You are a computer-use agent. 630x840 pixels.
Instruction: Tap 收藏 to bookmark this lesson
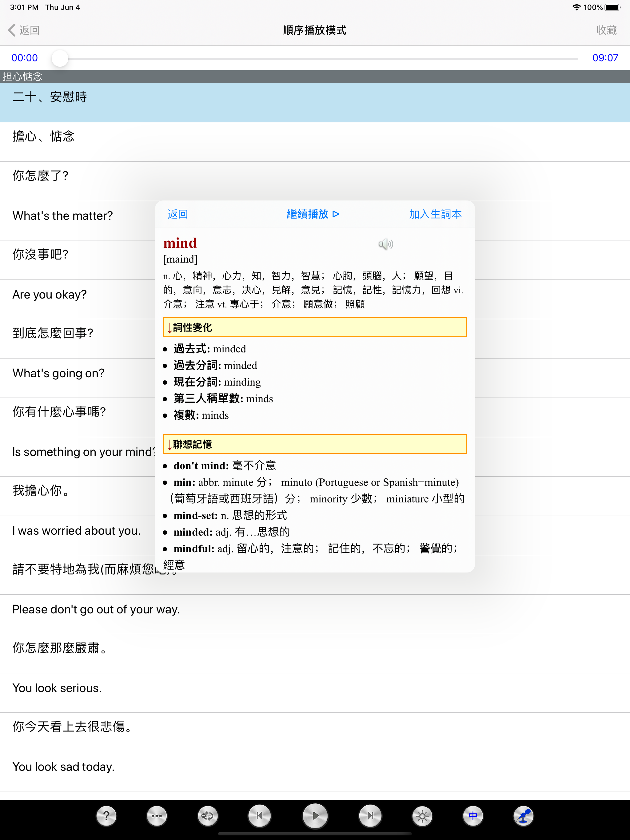[x=606, y=30]
